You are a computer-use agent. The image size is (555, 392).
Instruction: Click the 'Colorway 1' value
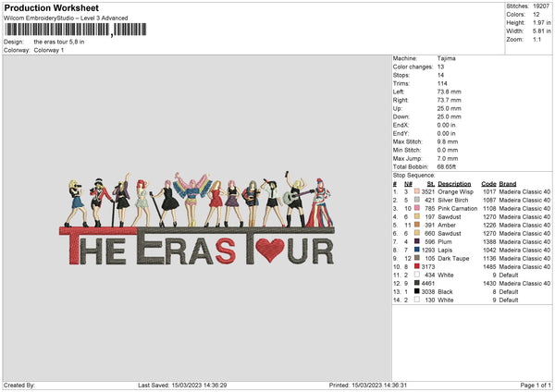coord(49,50)
